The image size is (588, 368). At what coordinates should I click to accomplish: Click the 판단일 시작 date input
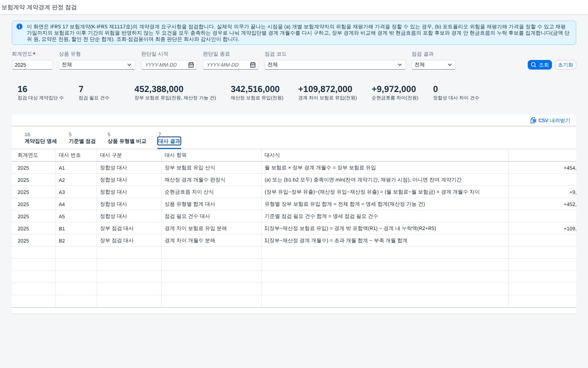(165, 65)
